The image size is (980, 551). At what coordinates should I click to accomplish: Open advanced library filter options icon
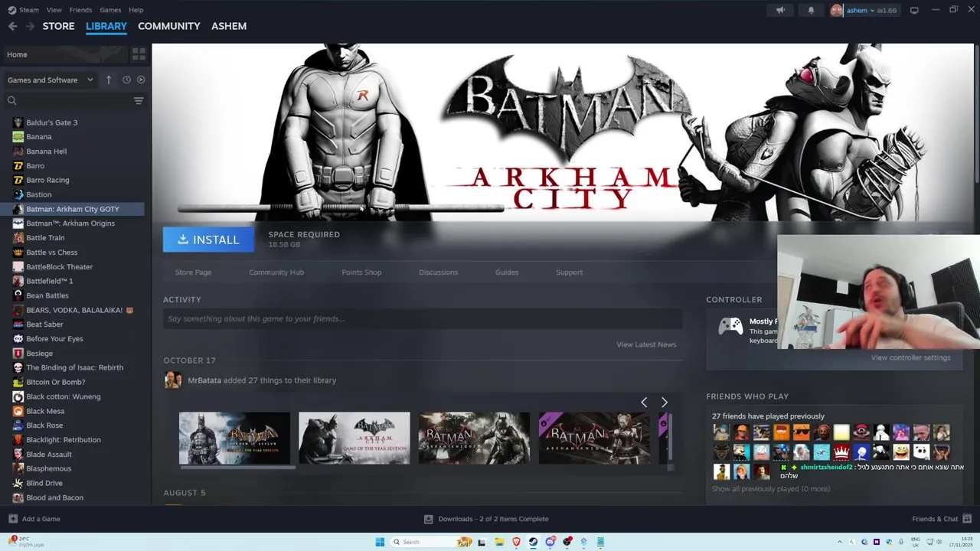pyautogui.click(x=139, y=100)
